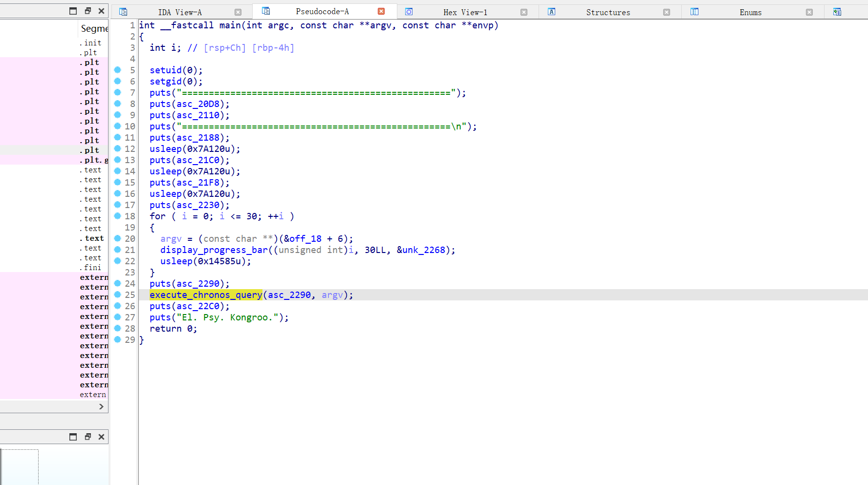Close the Segments side panel

(101, 11)
